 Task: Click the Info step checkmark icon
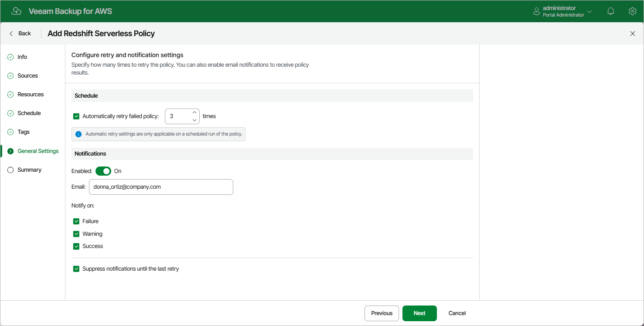pos(10,57)
